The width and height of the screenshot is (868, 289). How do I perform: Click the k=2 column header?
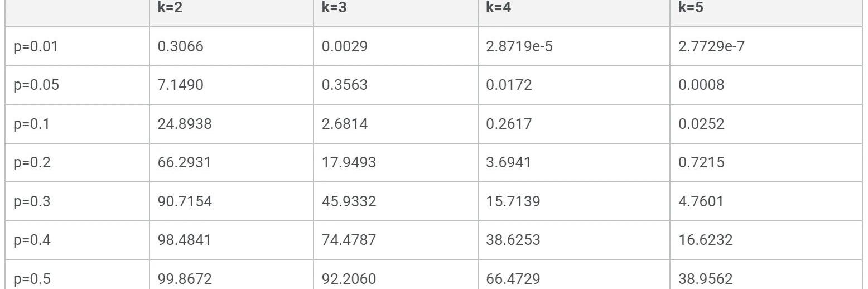(x=232, y=13)
